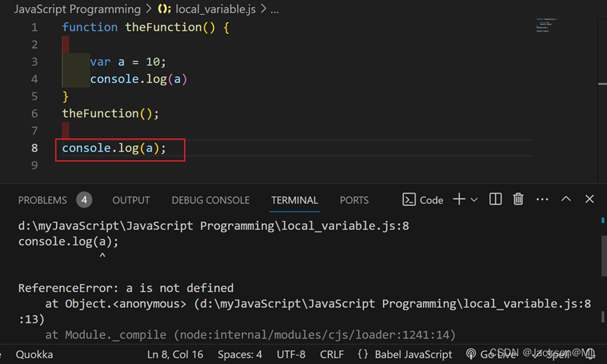Click the new terminal plus icon
Screen dimensions: 607x364
point(459,200)
